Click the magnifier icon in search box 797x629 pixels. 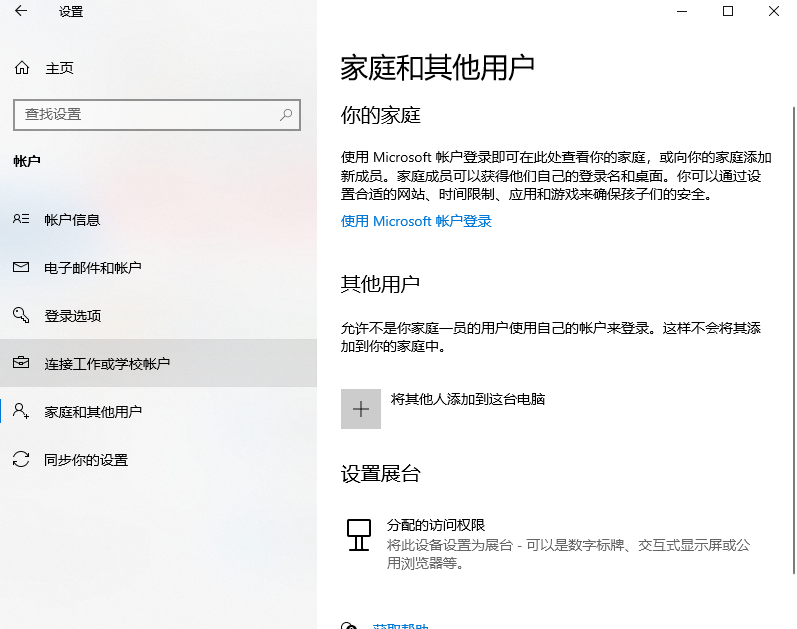coord(286,115)
